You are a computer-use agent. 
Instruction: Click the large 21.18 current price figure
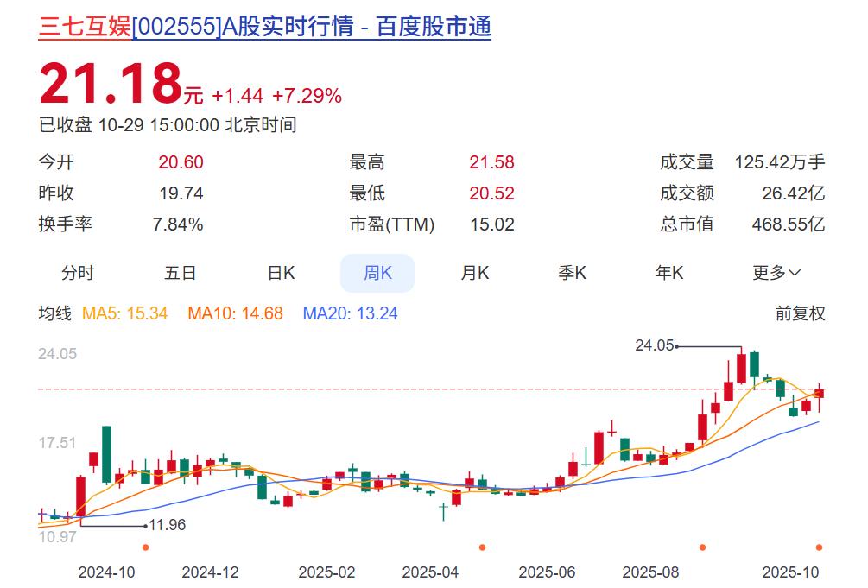(110, 84)
